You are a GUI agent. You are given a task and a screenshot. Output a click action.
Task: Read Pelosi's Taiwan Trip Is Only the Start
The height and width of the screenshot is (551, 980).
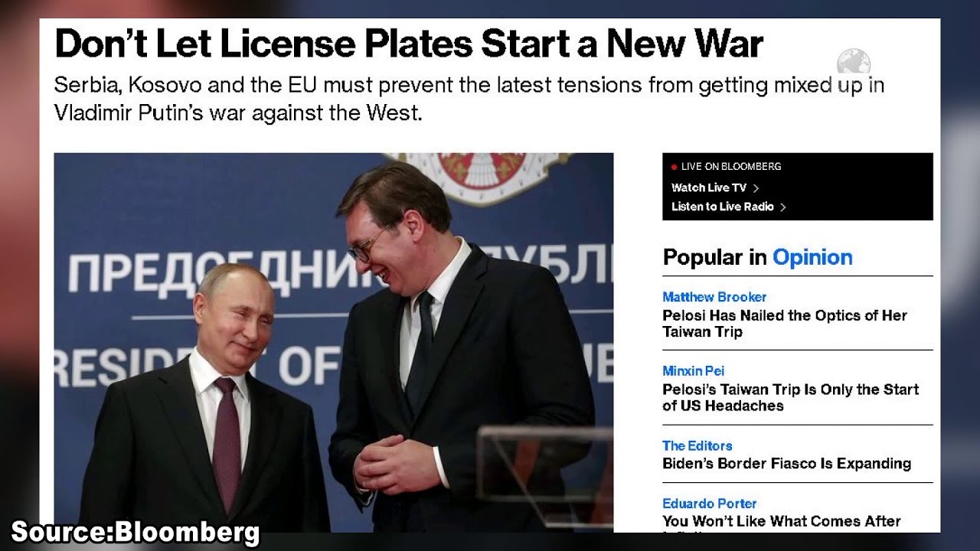click(791, 397)
